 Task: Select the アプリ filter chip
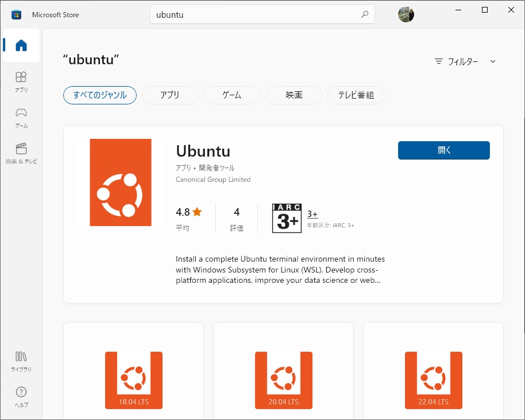point(170,95)
